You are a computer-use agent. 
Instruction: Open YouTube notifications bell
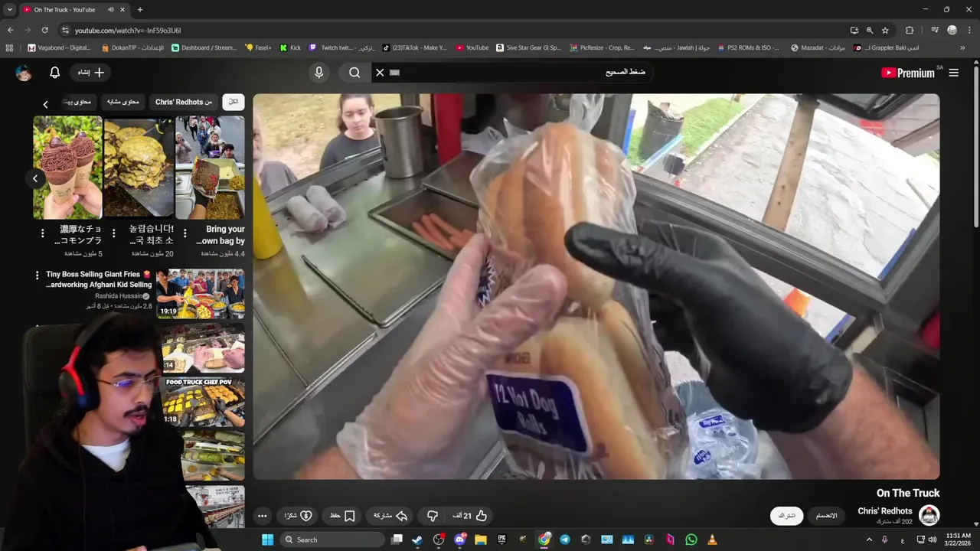point(54,73)
